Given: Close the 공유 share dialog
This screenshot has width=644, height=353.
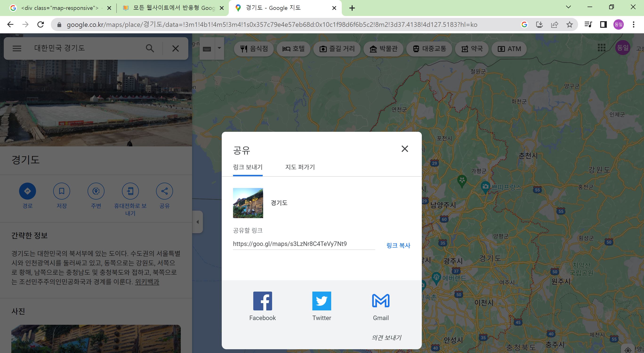Looking at the screenshot, I should pos(404,149).
